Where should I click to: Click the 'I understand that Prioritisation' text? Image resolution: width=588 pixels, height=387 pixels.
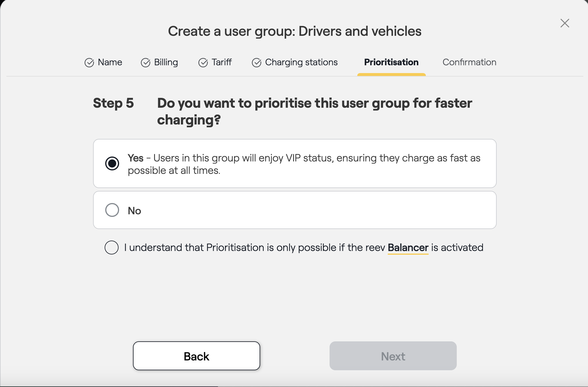point(254,248)
